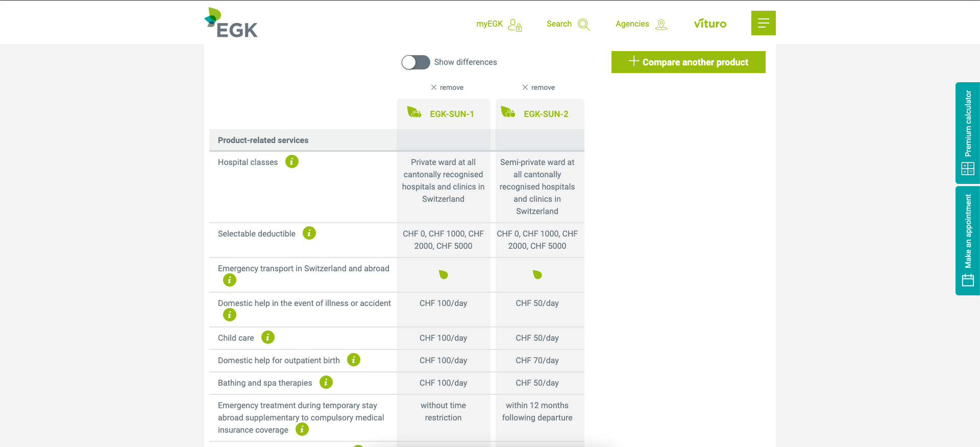Click the appointment calendar icon
980x447 pixels.
[968, 280]
